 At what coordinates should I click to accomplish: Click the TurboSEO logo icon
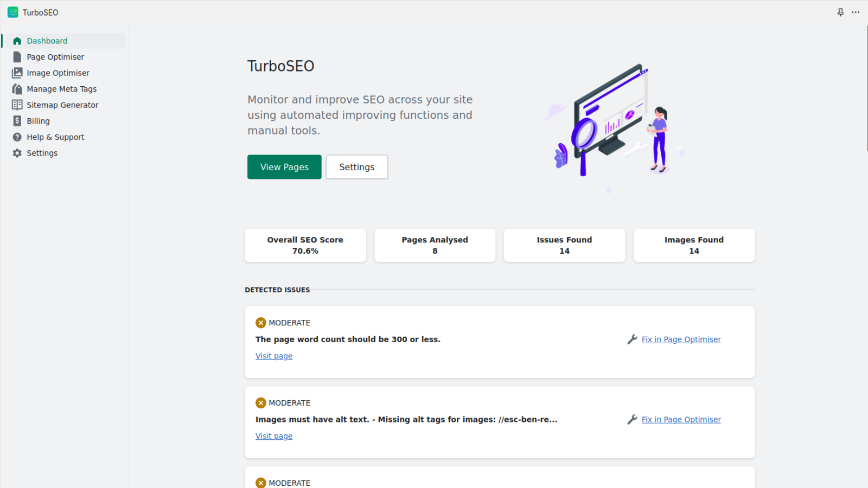coord(12,12)
